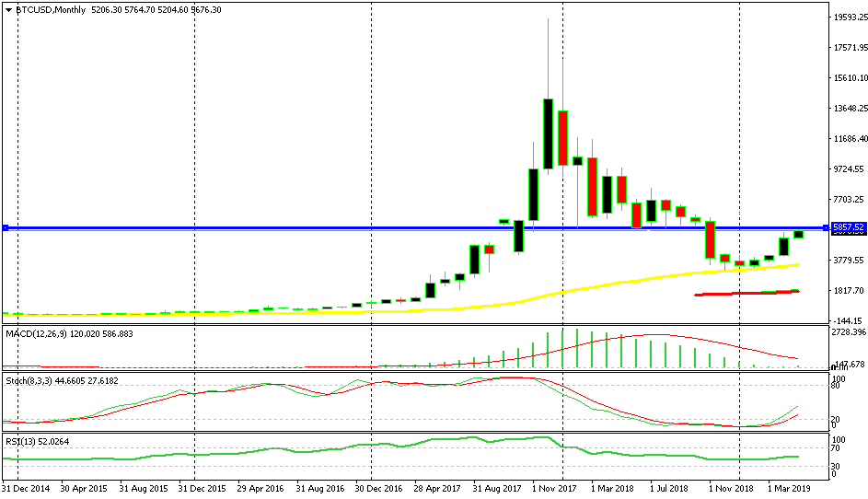868x499 pixels.
Task: Click the 31 Aug 2016 date label
Action: [x=320, y=489]
